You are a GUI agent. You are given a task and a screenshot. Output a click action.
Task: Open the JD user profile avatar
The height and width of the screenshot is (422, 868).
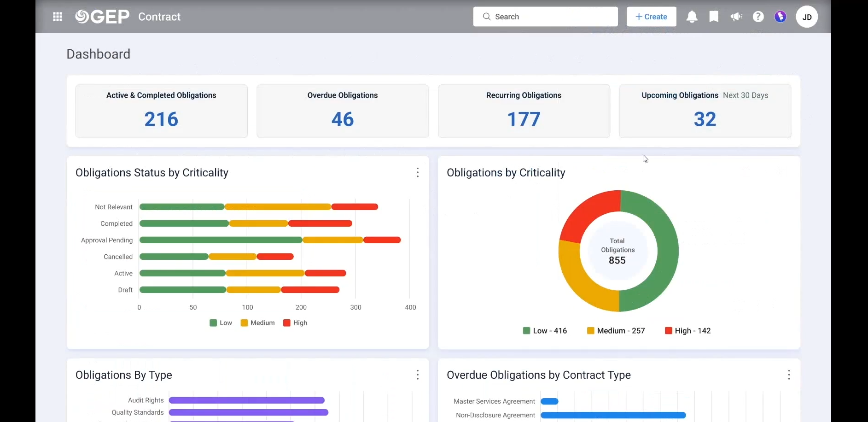(807, 17)
